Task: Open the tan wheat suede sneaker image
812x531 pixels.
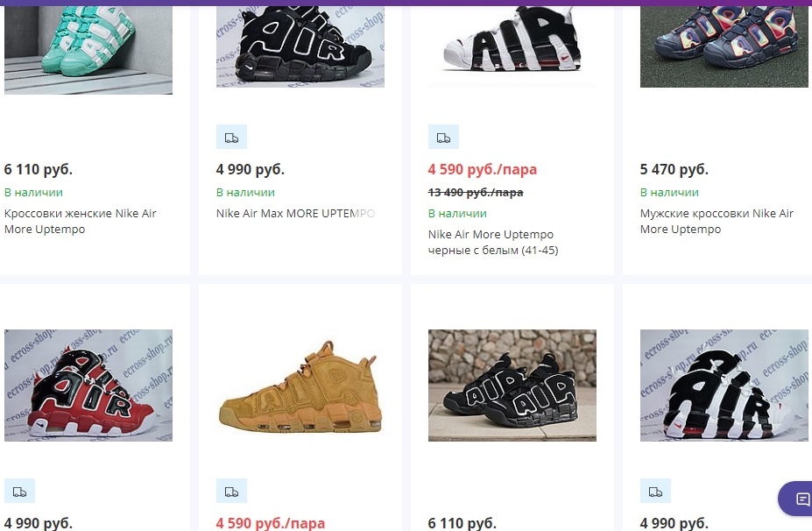Action: click(300, 385)
